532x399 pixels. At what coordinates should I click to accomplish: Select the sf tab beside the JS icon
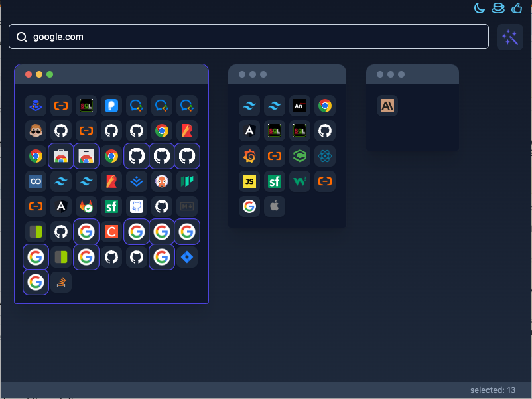(x=275, y=181)
